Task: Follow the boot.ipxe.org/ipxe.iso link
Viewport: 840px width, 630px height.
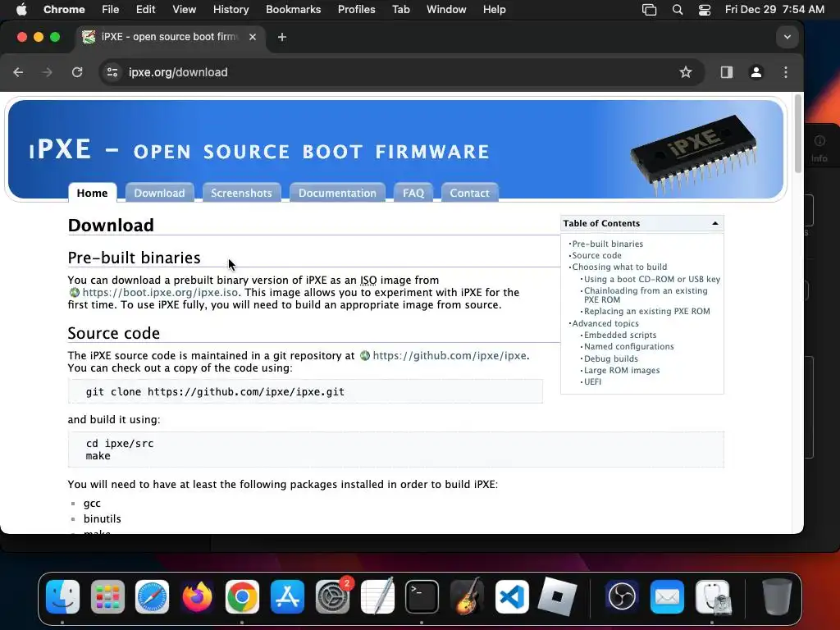Action: click(160, 293)
